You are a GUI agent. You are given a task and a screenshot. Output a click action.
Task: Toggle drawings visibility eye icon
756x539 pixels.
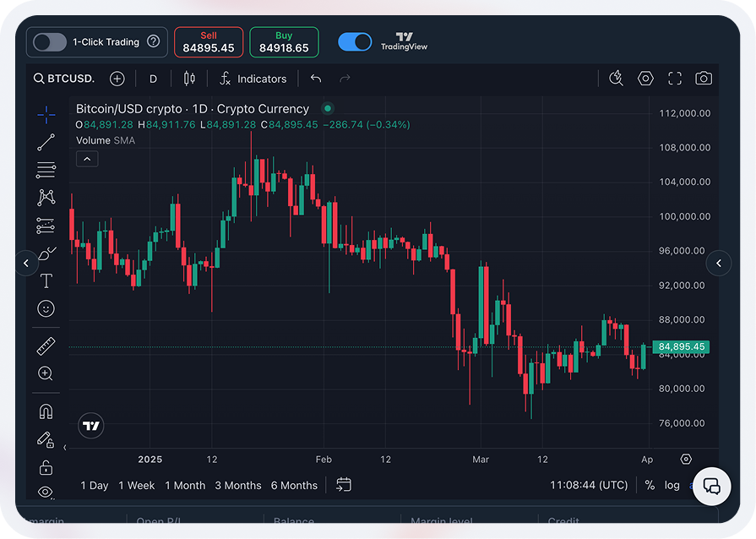[46, 492]
